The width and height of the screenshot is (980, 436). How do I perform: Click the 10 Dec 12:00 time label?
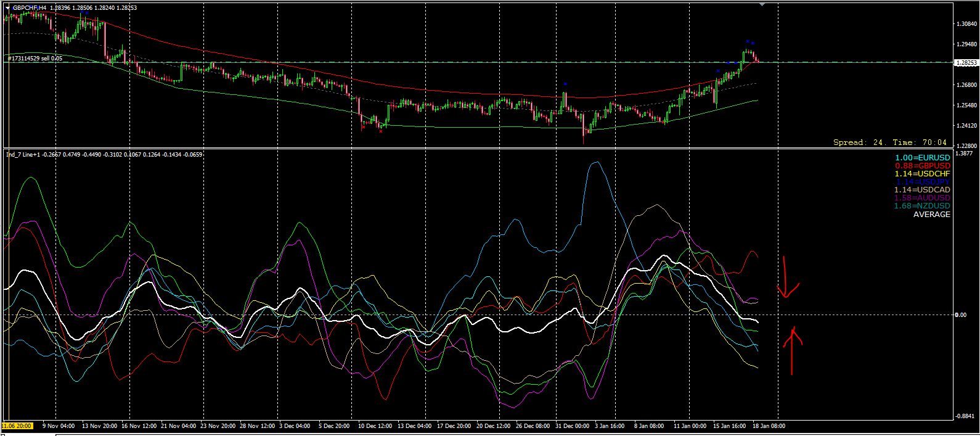[x=375, y=426]
